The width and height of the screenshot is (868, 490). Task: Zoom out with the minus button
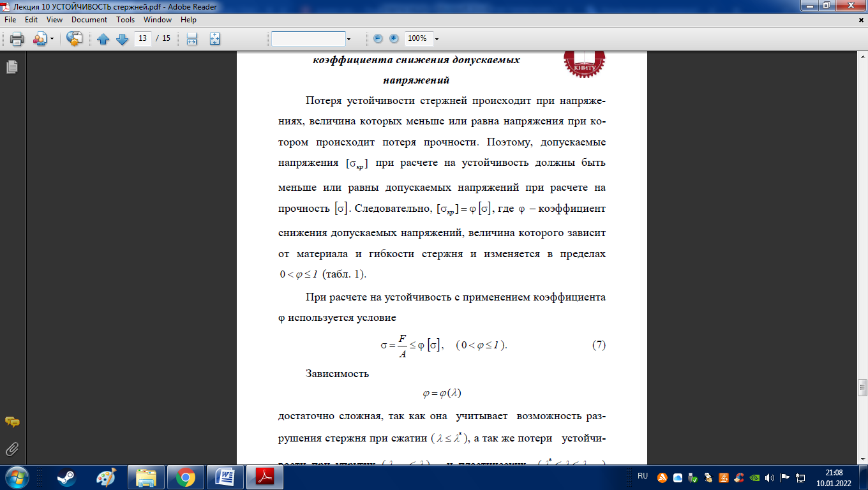click(x=378, y=38)
